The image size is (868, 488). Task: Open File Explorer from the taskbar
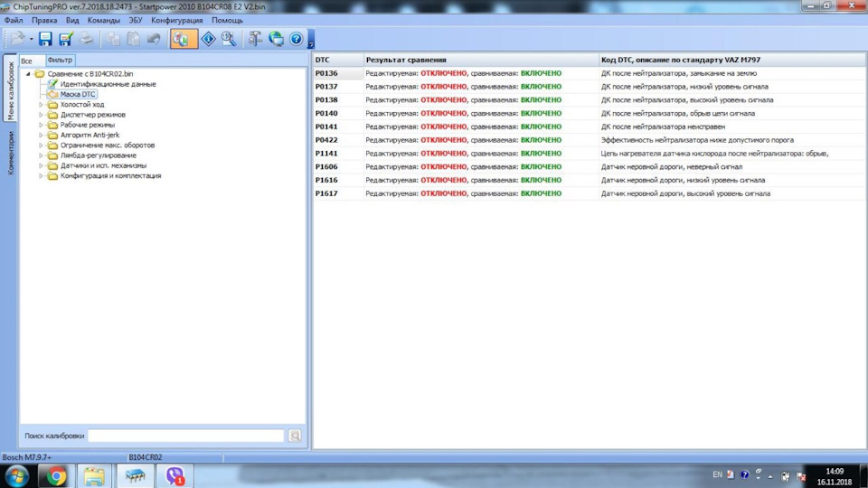[x=94, y=476]
